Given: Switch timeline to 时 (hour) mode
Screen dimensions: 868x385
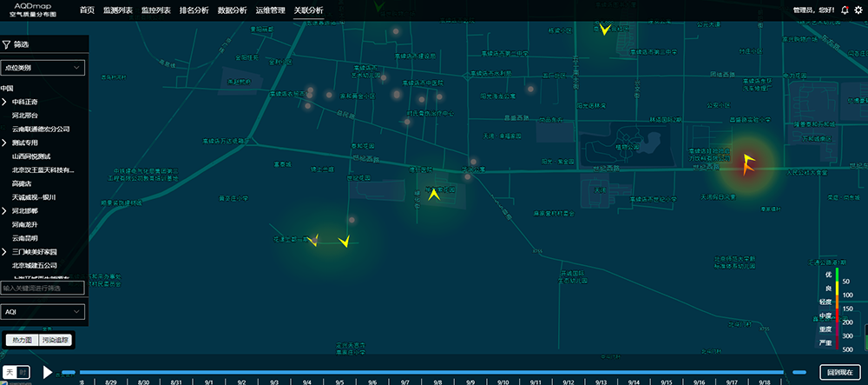Looking at the screenshot, I should click(x=23, y=372).
